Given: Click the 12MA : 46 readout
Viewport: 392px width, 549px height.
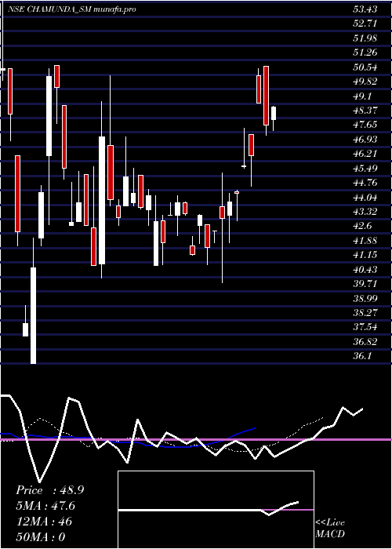Looking at the screenshot, I should (x=44, y=522).
